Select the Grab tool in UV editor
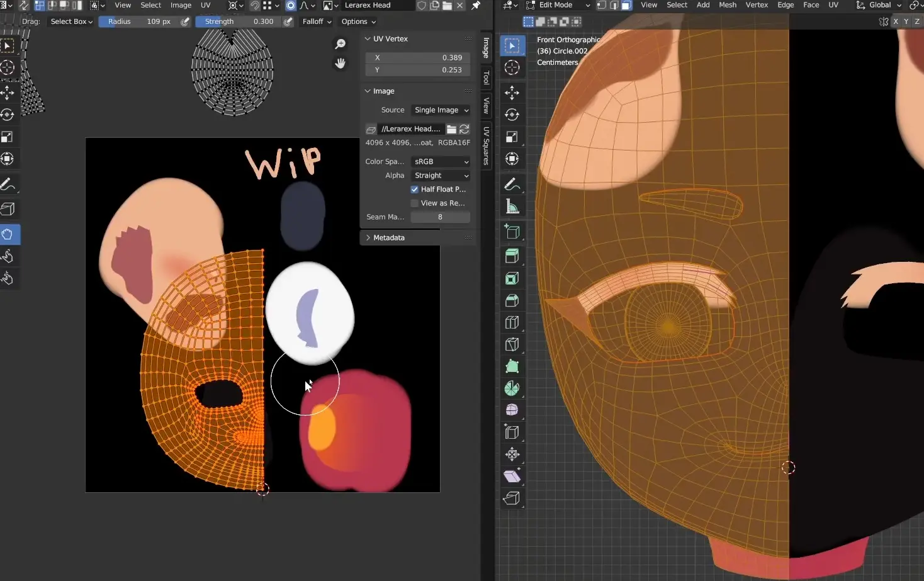 [8, 234]
